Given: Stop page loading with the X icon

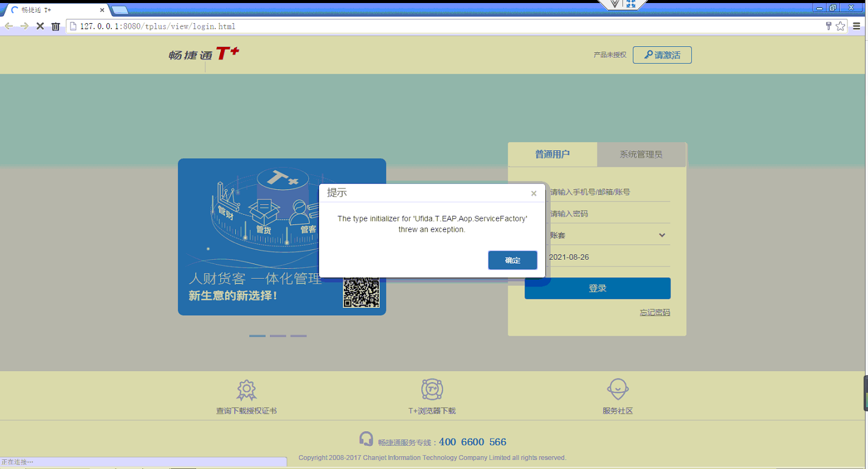Looking at the screenshot, I should (40, 26).
